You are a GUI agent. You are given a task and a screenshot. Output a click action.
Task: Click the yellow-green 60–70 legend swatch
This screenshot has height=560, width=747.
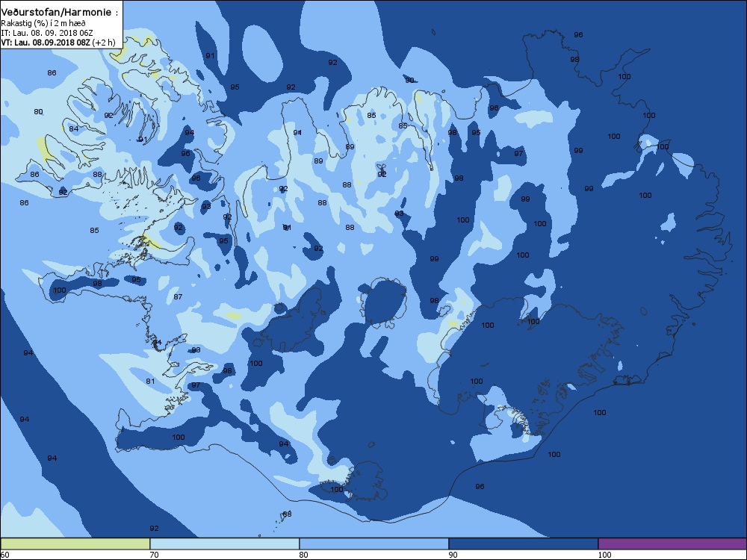[75, 544]
